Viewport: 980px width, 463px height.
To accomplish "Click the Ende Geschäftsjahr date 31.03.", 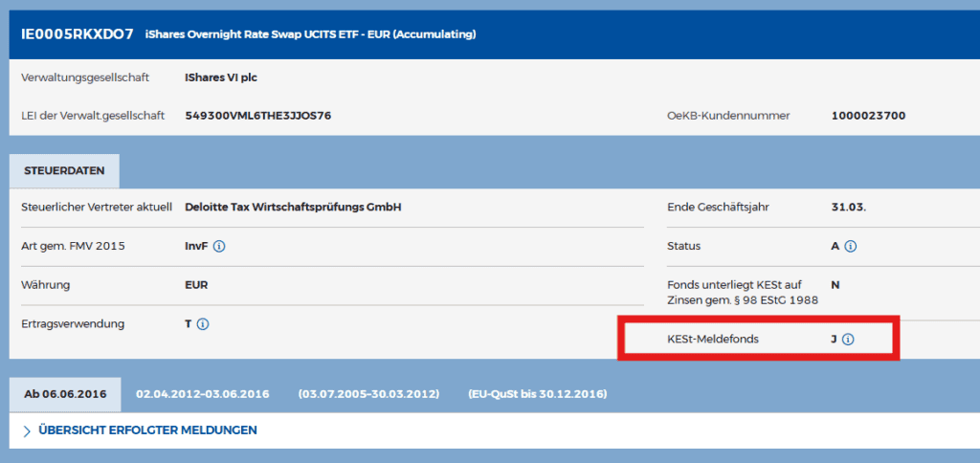I will click(849, 207).
